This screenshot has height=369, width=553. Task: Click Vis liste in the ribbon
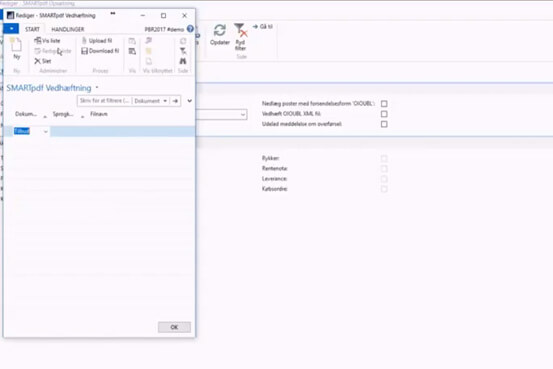pos(47,41)
